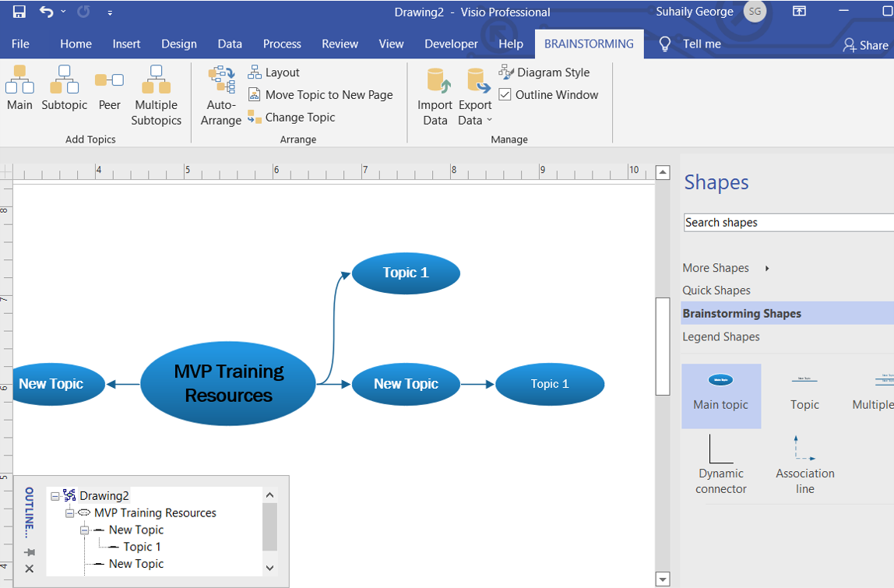Image resolution: width=894 pixels, height=588 pixels.
Task: Select the Association line shape
Action: (x=804, y=465)
